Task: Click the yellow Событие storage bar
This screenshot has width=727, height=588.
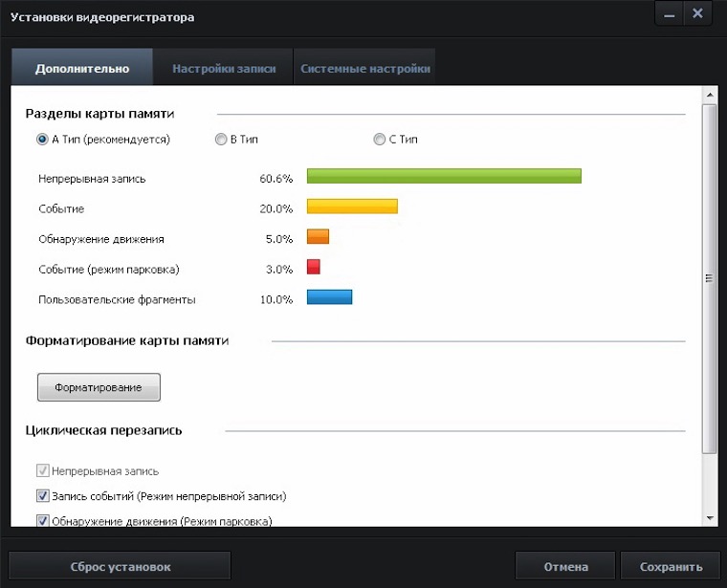Action: pos(352,207)
